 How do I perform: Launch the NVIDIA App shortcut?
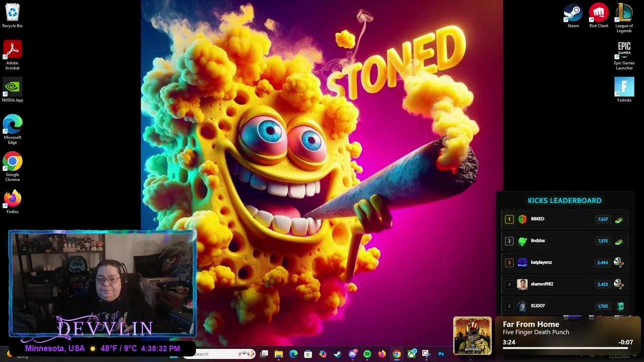tap(12, 90)
